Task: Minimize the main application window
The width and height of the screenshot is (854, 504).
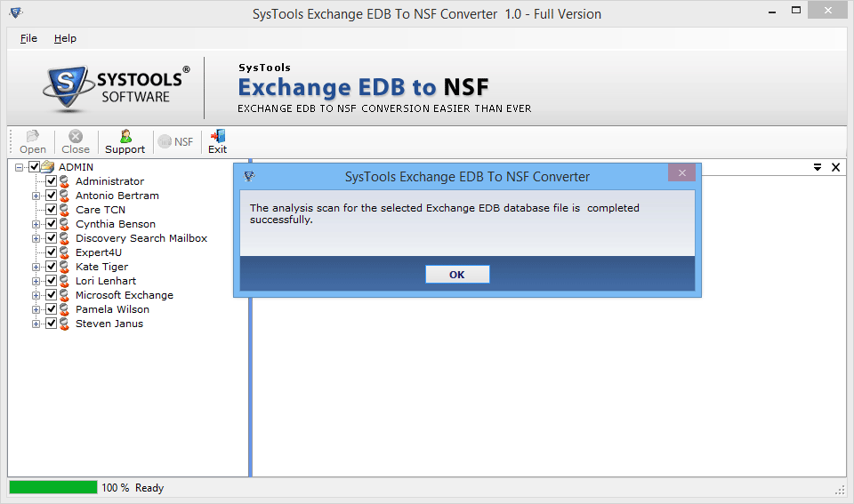Action: pos(772,11)
